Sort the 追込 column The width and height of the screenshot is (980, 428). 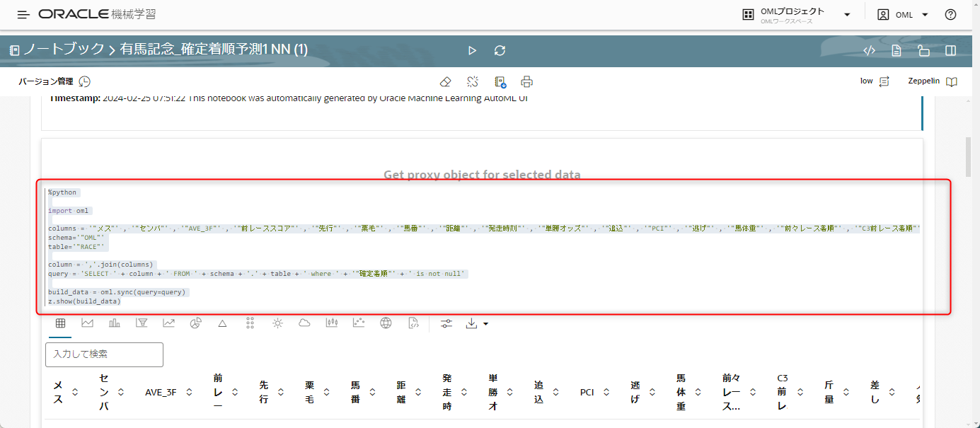pyautogui.click(x=555, y=392)
